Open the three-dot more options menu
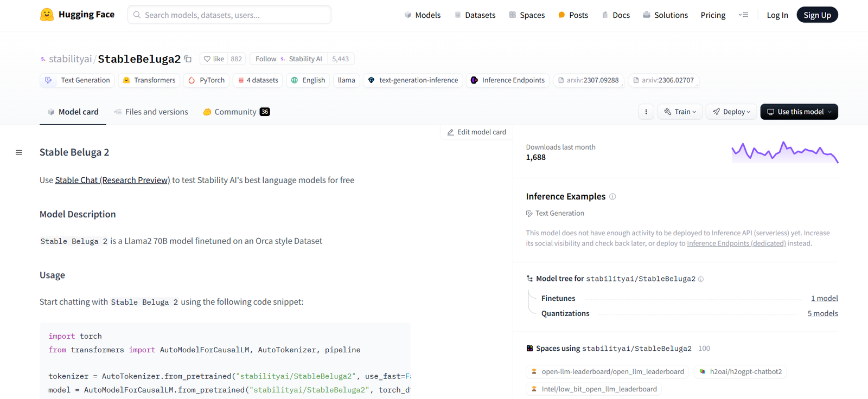The height and width of the screenshot is (399, 868). pos(646,112)
